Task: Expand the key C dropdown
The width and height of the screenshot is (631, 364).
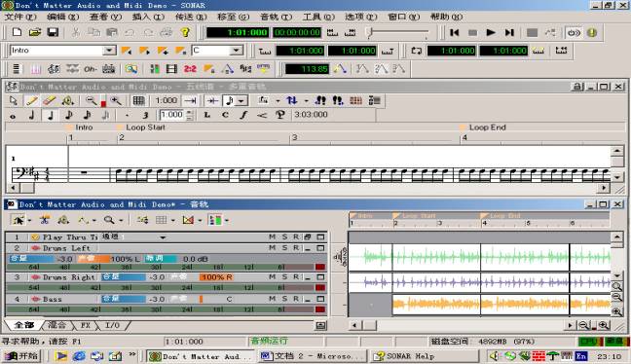Action: tap(237, 51)
